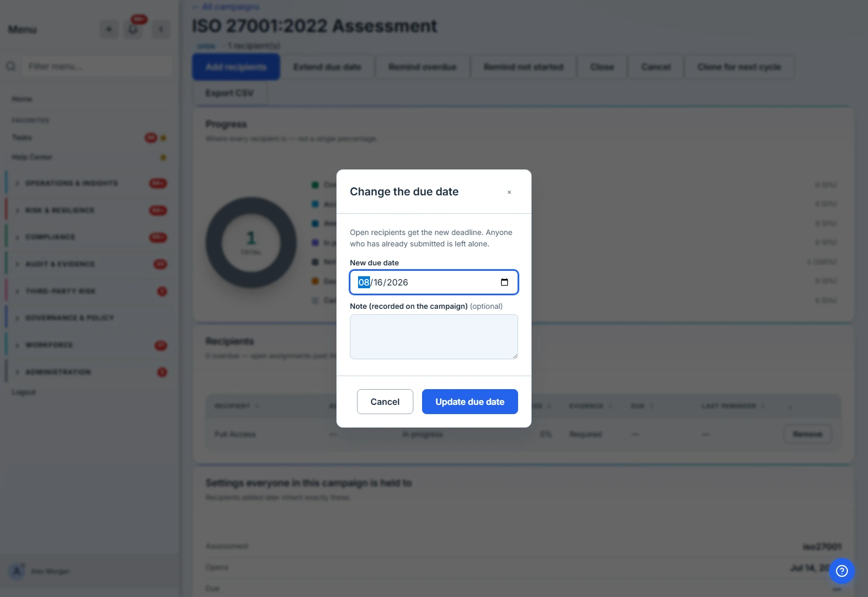Open Help Center in favorites
This screenshot has width=868, height=597.
[32, 157]
